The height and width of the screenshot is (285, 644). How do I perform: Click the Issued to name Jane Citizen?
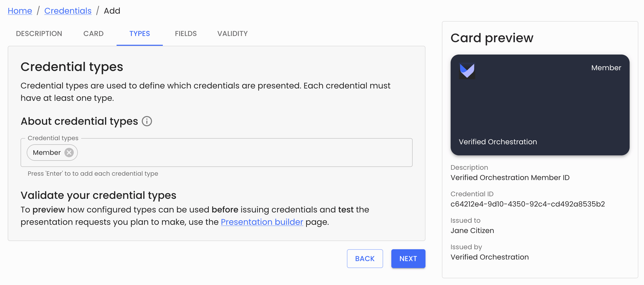472,230
